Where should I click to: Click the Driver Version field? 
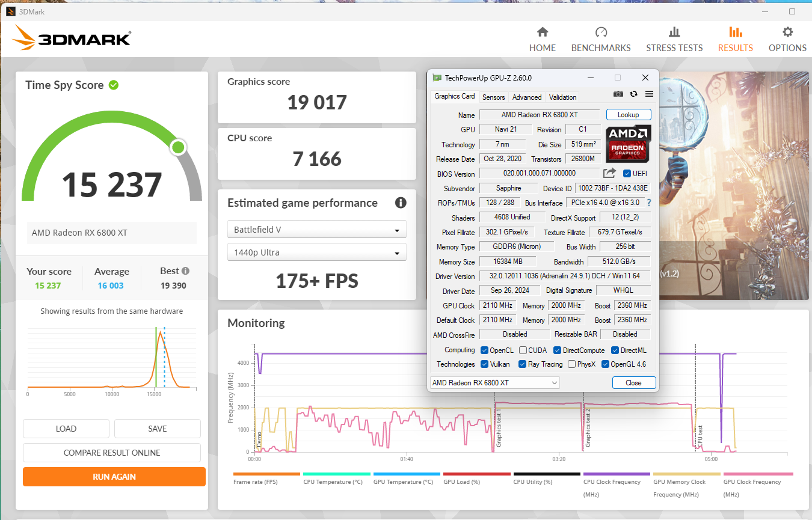tap(565, 277)
